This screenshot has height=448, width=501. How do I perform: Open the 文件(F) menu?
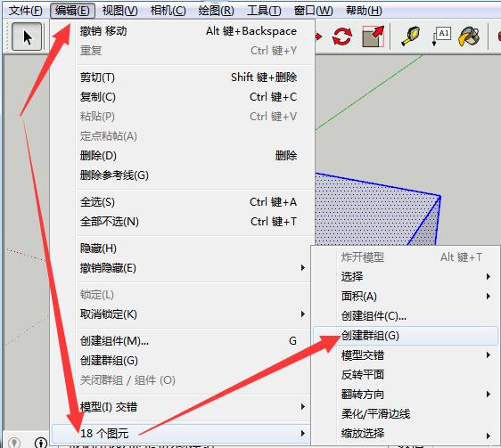click(x=25, y=11)
